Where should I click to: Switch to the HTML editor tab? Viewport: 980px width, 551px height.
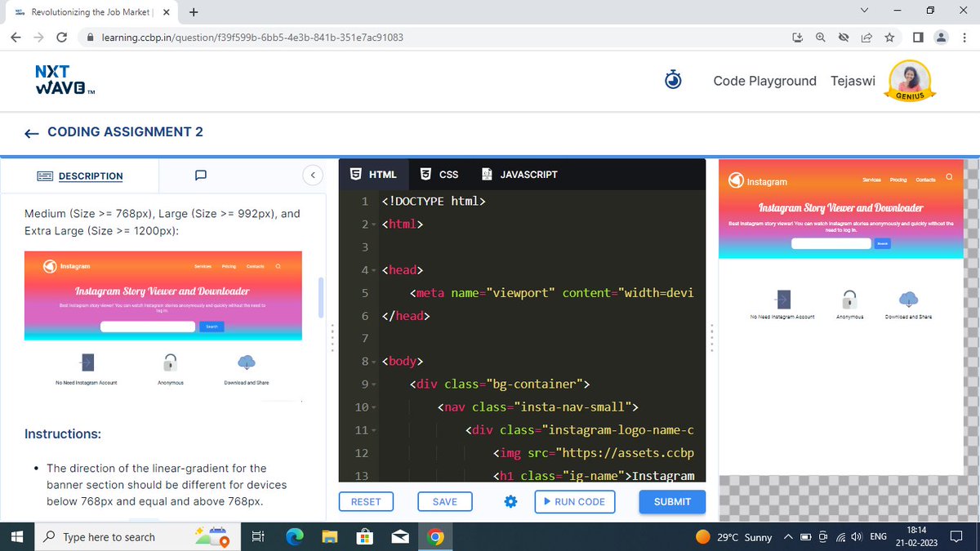click(373, 175)
